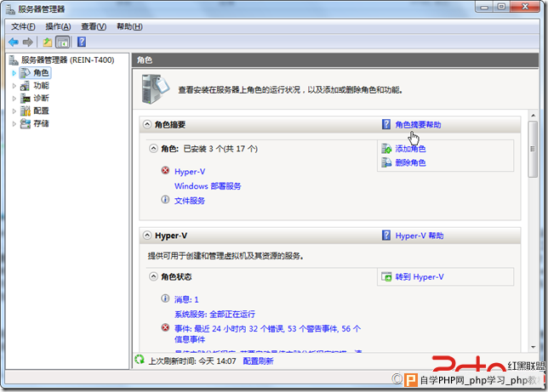
Task: Collapse the Hyper-V section chevron
Action: 147,236
